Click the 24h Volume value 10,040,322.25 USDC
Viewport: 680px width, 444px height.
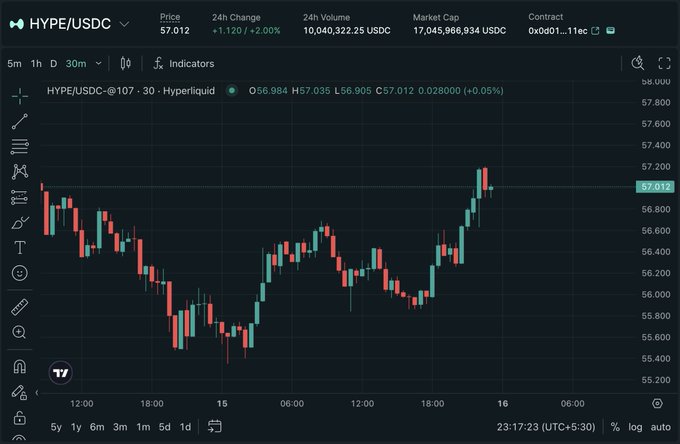(347, 31)
